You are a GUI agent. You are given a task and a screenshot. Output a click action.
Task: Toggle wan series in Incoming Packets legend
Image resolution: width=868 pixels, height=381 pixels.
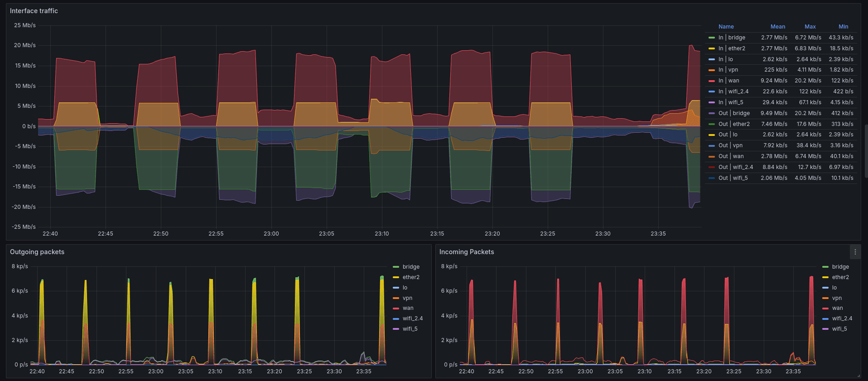click(837, 308)
